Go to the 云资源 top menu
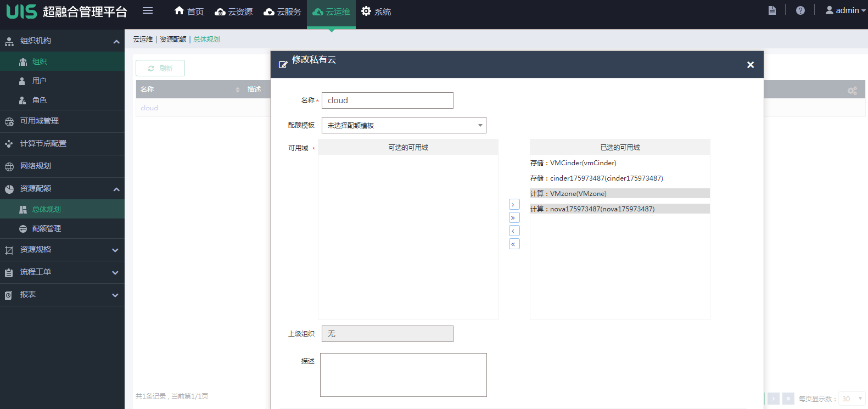The height and width of the screenshot is (409, 868). point(234,12)
